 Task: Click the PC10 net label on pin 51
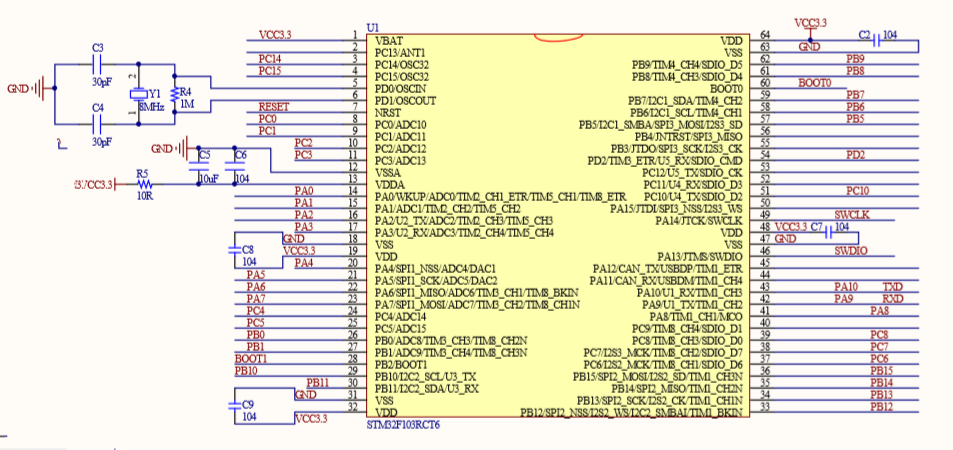pos(858,191)
